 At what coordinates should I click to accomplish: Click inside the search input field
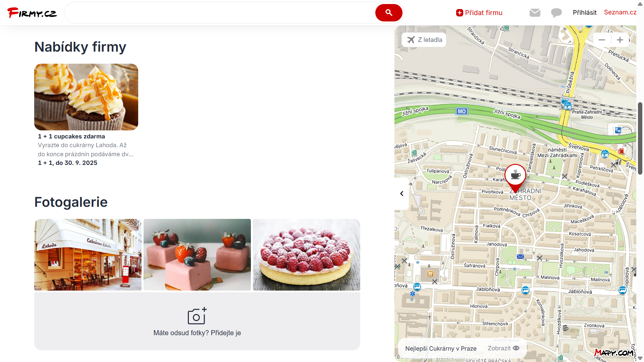(x=220, y=13)
